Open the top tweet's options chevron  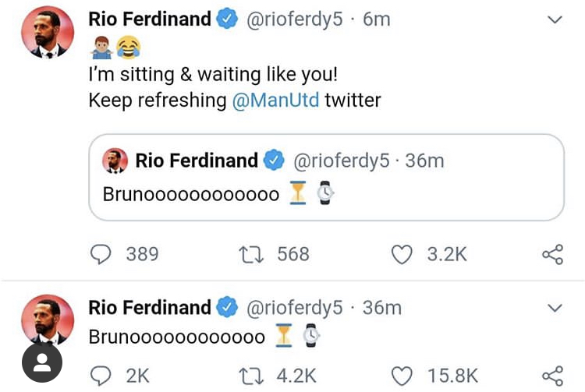(555, 21)
